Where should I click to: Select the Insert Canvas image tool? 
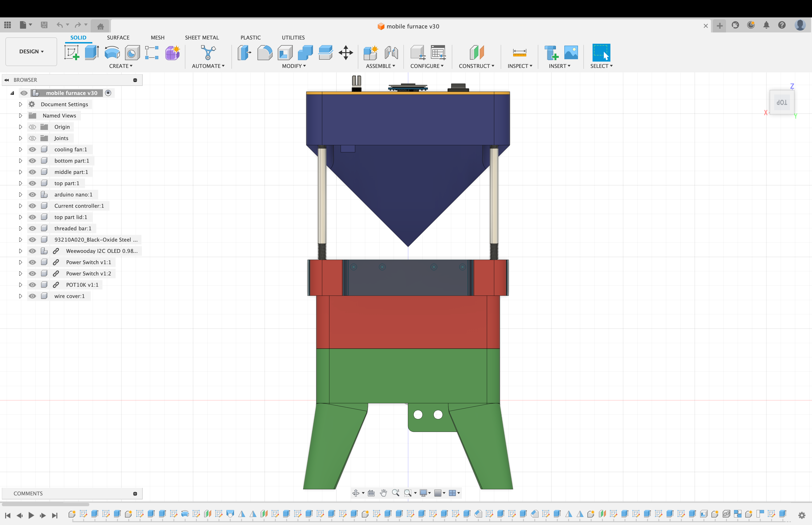point(571,53)
